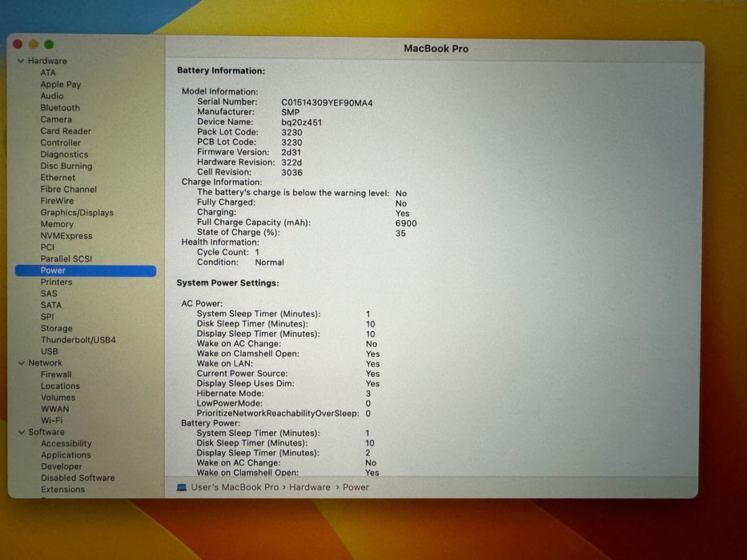Select SAS in the sidebar

pyautogui.click(x=49, y=294)
